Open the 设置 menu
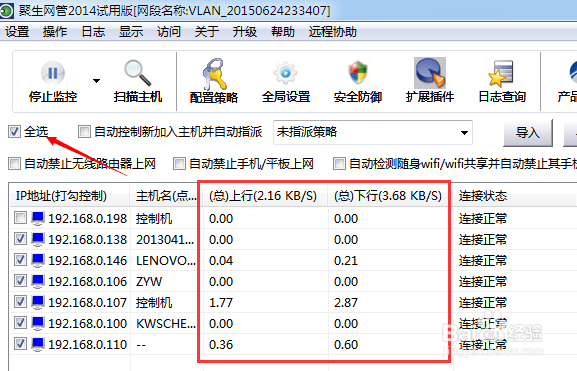Screen dimensions: 577x371 coord(17,32)
